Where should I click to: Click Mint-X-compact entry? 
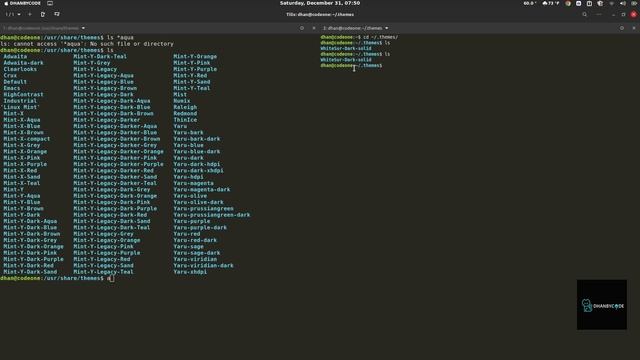click(x=27, y=139)
